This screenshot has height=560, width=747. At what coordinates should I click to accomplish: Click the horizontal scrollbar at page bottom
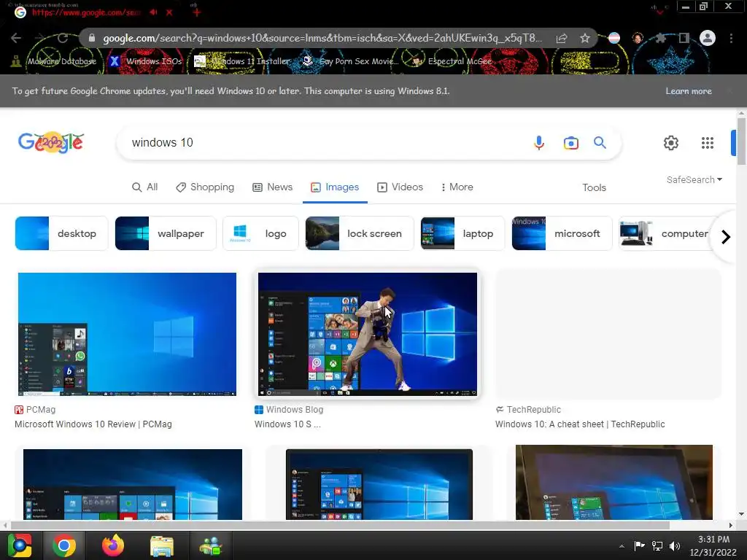pos(340,525)
